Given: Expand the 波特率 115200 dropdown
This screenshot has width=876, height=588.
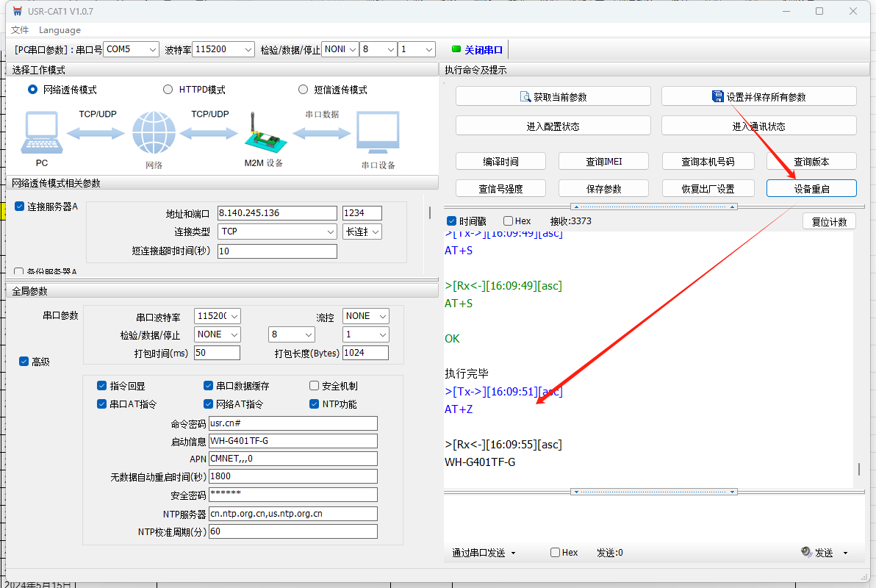Looking at the screenshot, I should [224, 49].
